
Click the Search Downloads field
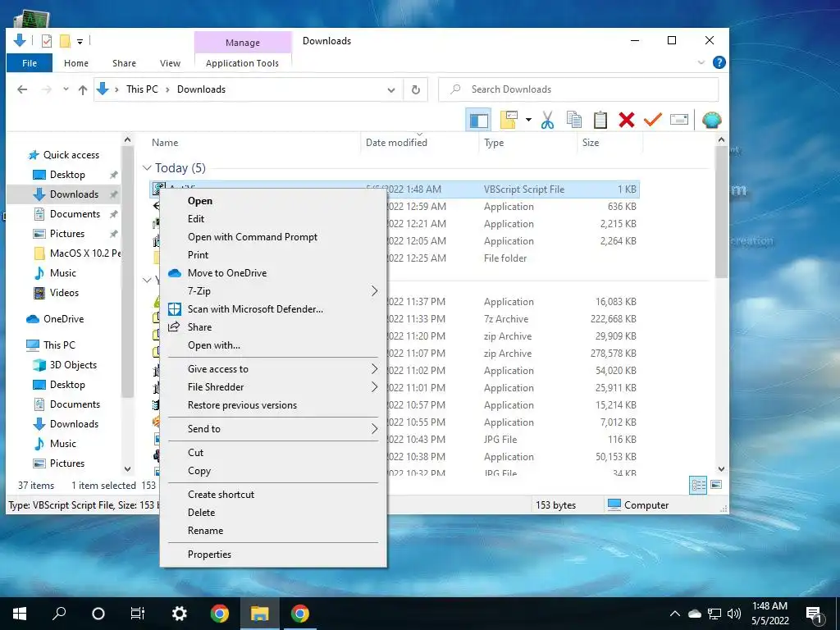[x=578, y=89]
